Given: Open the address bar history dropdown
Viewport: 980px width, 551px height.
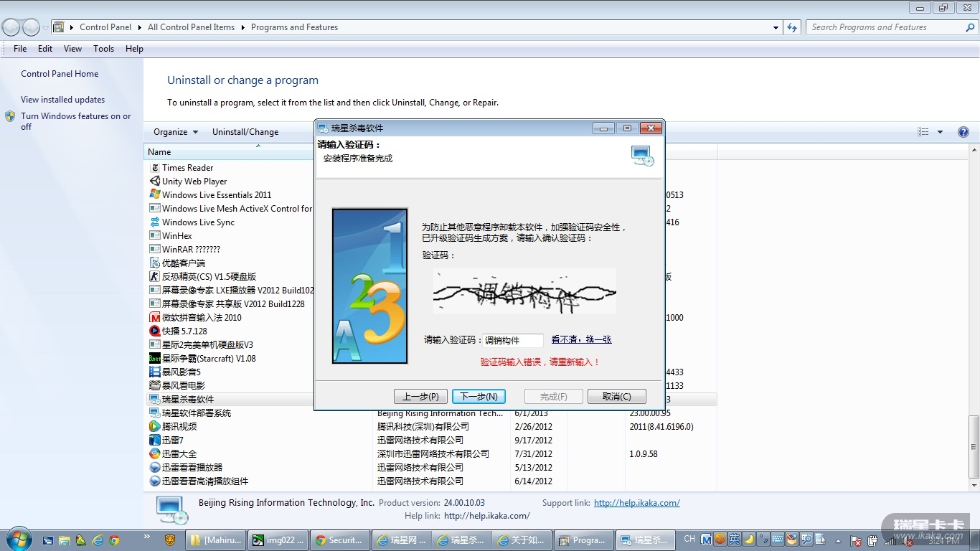Looking at the screenshot, I should coord(776,27).
